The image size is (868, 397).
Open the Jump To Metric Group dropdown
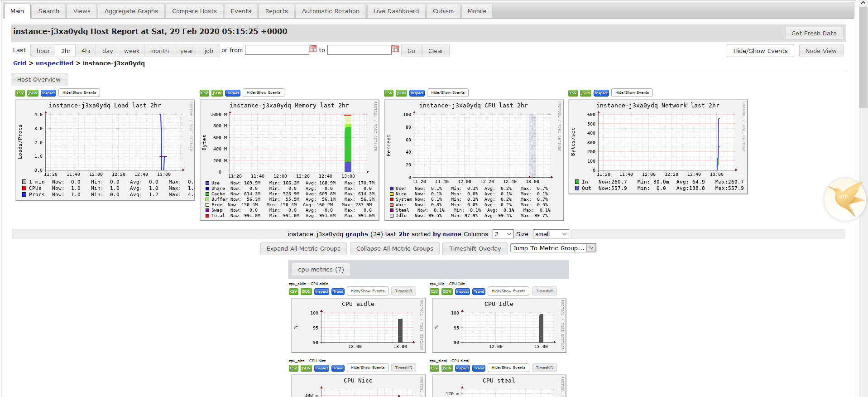pyautogui.click(x=553, y=248)
